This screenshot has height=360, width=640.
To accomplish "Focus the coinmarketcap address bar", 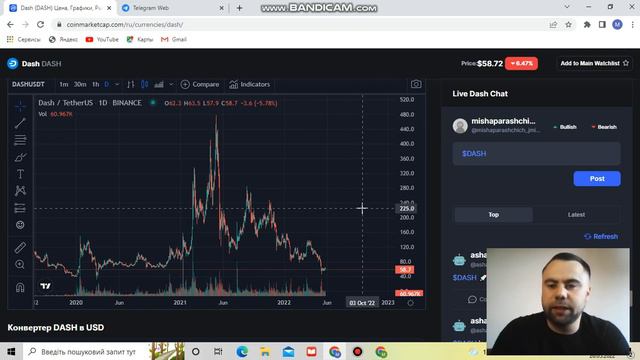I will coord(302,24).
